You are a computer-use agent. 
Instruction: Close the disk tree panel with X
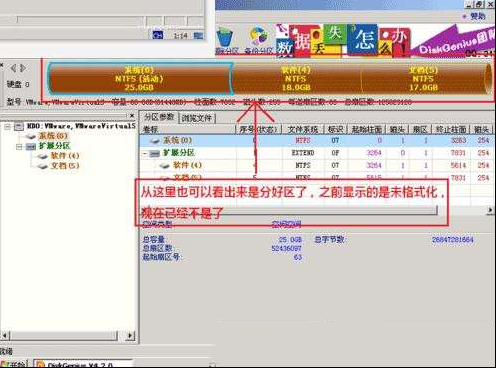132,116
